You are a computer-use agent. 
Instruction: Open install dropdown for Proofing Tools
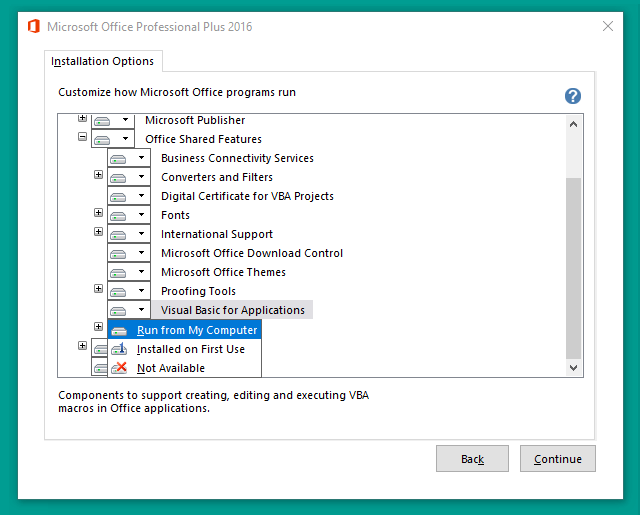[129, 291]
